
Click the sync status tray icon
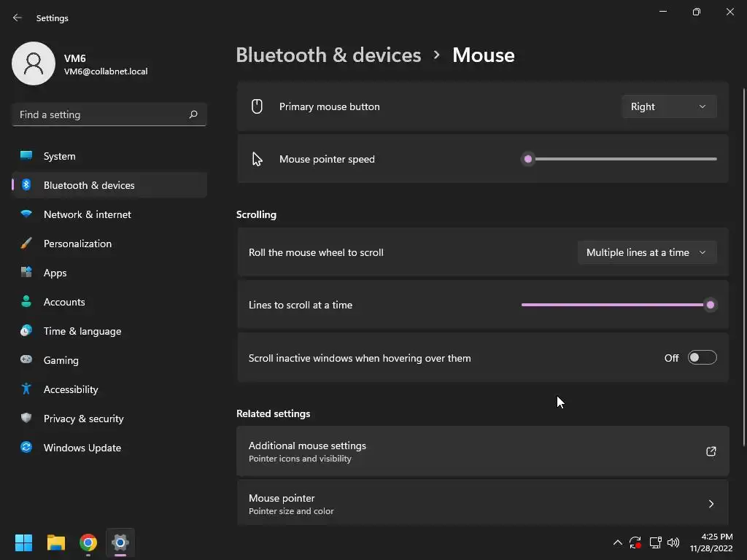(x=635, y=542)
